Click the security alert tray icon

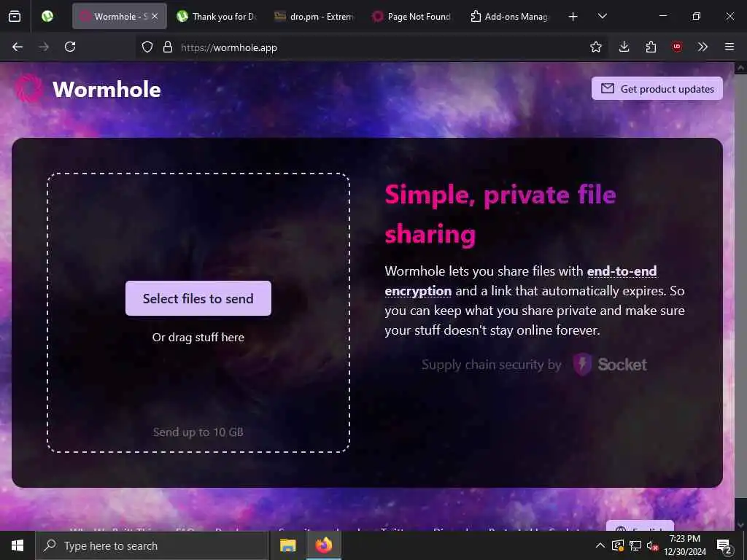point(618,545)
